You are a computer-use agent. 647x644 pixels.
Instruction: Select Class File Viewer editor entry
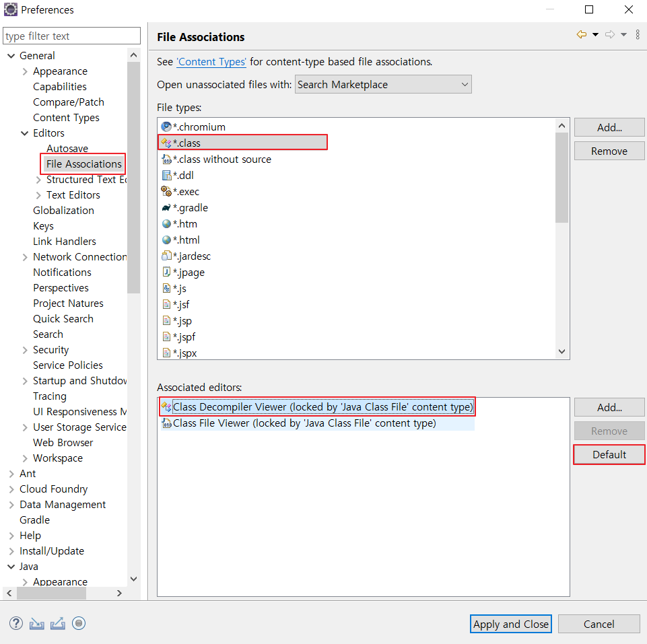coord(317,423)
